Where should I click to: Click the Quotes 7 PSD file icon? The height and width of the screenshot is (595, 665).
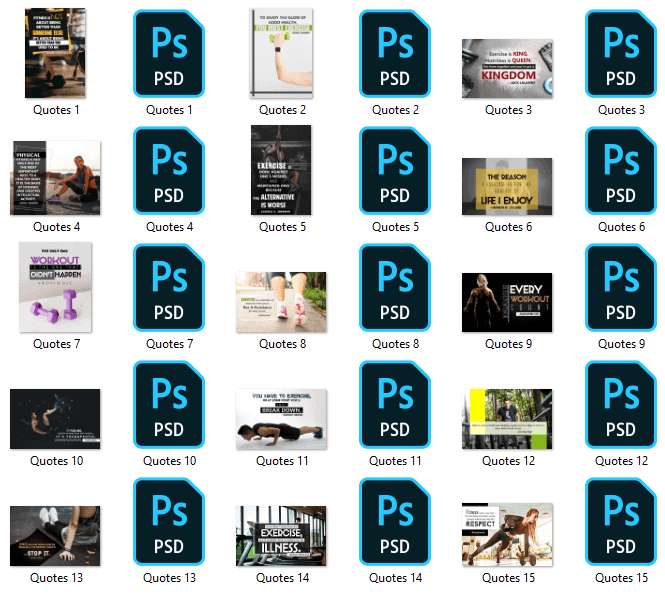pos(169,287)
